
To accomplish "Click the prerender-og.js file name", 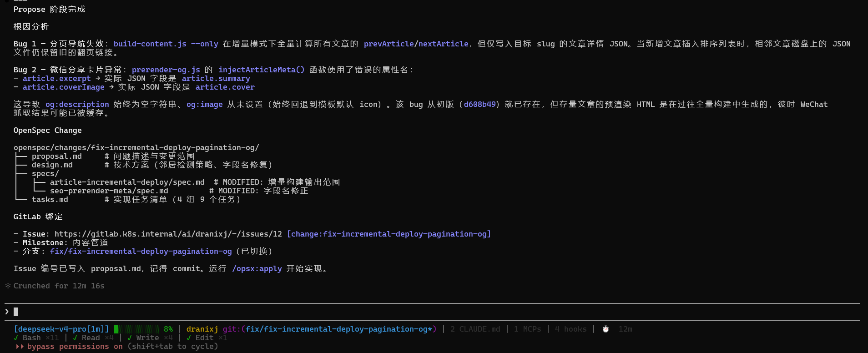I will [x=166, y=70].
